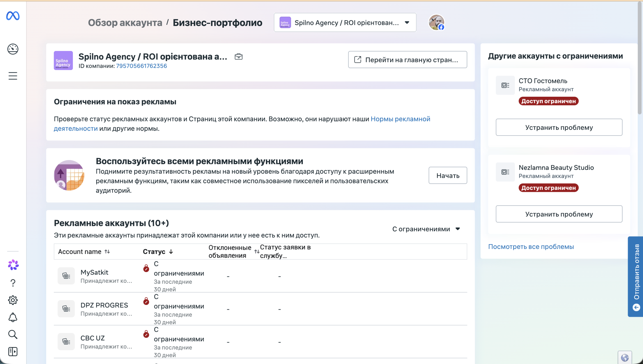
Task: Open the account overview gauge icon
Action: [x=13, y=49]
